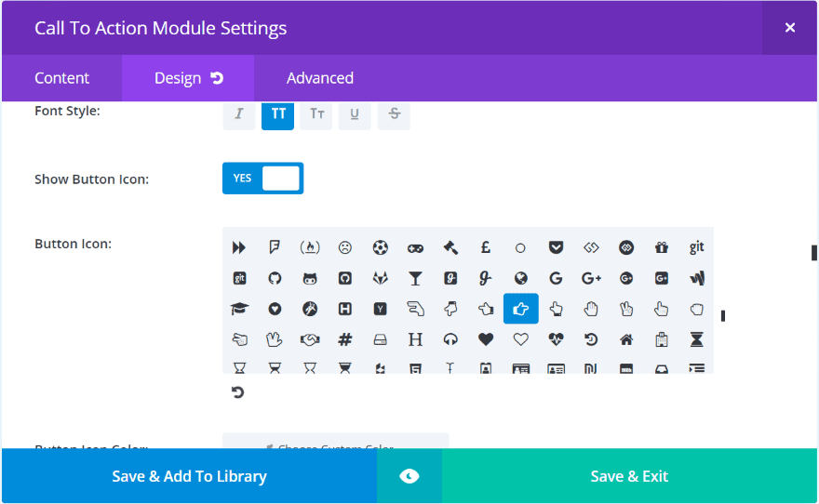This screenshot has width=819, height=504.
Task: Pick the GitHub square icon
Action: (x=344, y=278)
